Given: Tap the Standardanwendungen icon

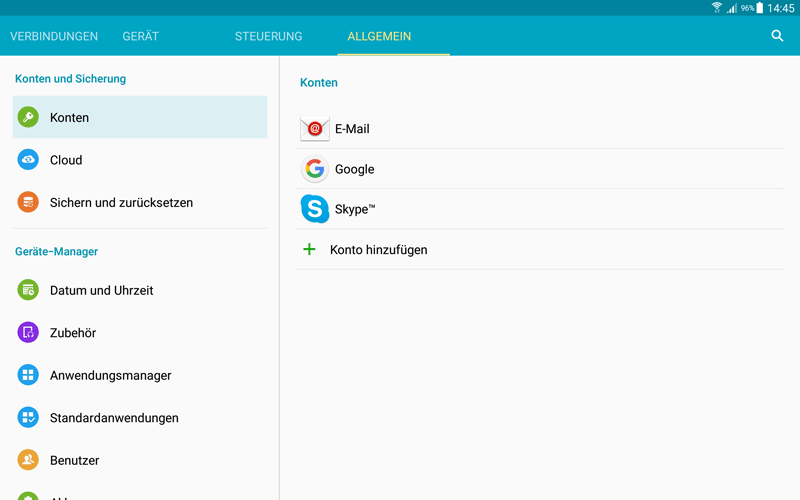Looking at the screenshot, I should 28,418.
